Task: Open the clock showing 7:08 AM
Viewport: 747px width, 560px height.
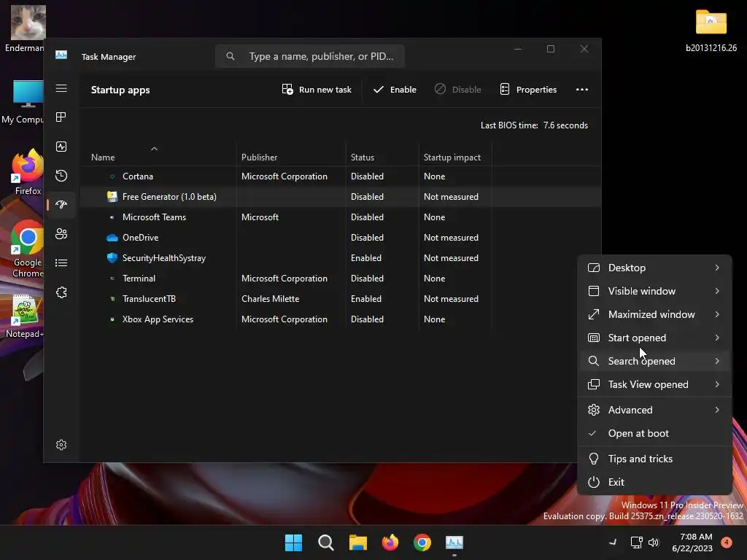Action: 692,542
